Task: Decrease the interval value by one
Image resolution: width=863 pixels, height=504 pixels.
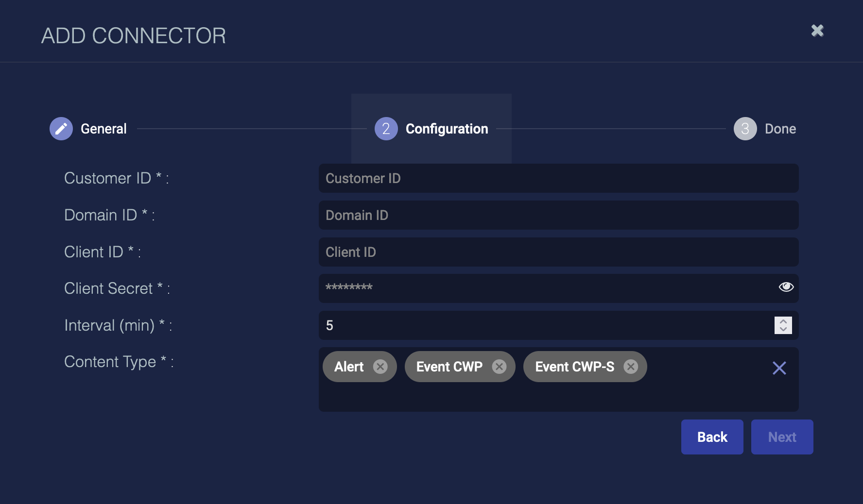Action: pos(783,329)
